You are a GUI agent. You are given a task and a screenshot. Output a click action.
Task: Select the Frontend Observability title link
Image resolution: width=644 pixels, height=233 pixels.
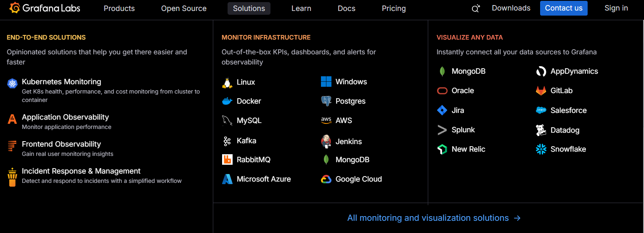point(61,144)
